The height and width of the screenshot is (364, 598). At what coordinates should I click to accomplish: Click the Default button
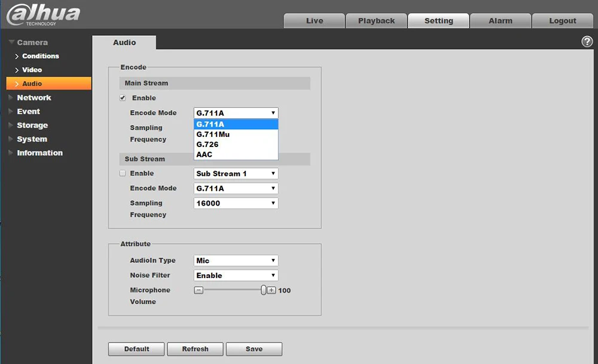tap(136, 348)
